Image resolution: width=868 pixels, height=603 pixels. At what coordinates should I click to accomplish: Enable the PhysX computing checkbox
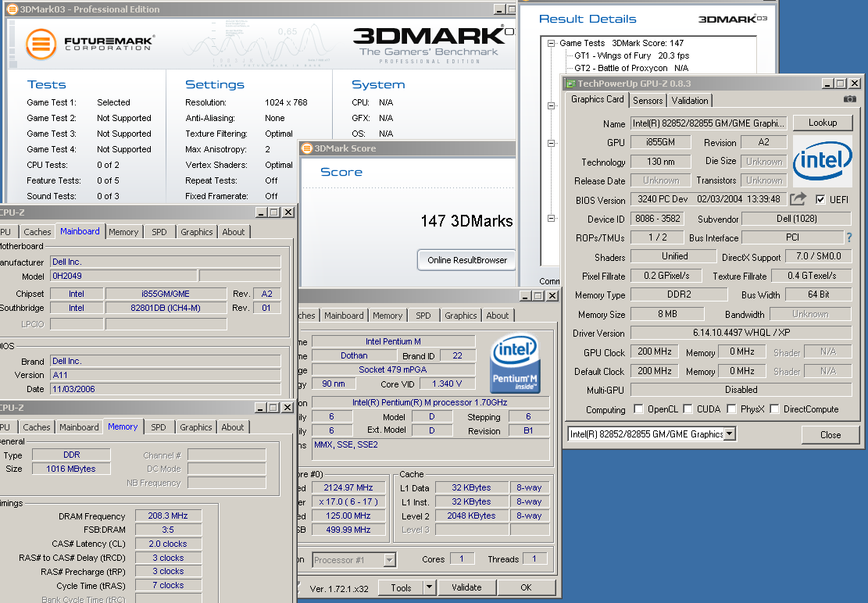point(731,409)
